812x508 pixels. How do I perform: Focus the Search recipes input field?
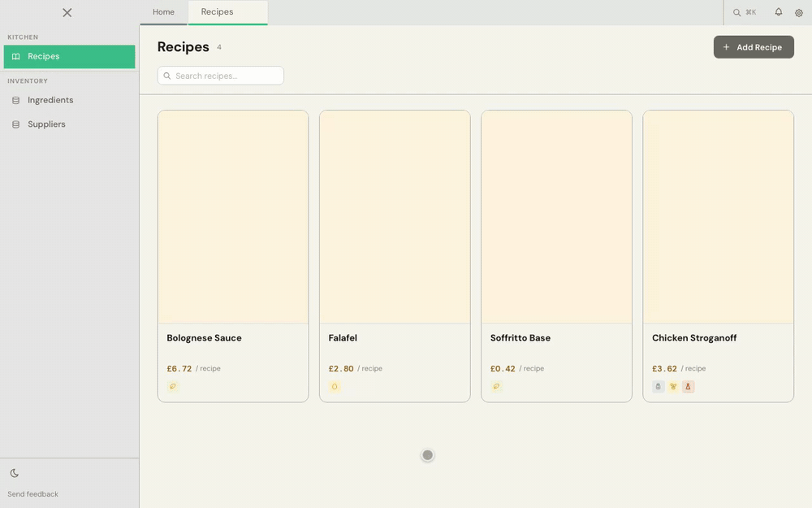point(221,76)
